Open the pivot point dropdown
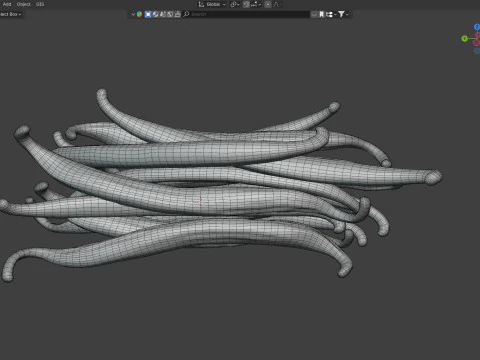Image resolution: width=480 pixels, height=360 pixels. pyautogui.click(x=235, y=4)
